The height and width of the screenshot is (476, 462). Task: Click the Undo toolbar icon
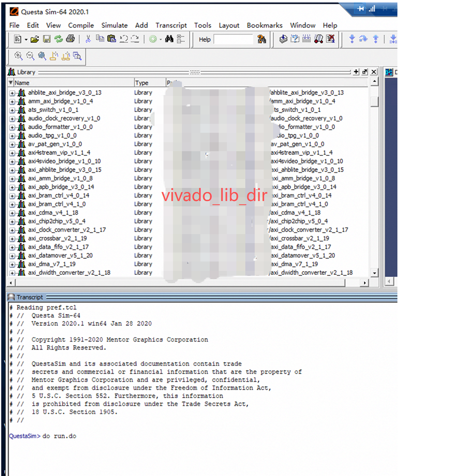click(123, 39)
